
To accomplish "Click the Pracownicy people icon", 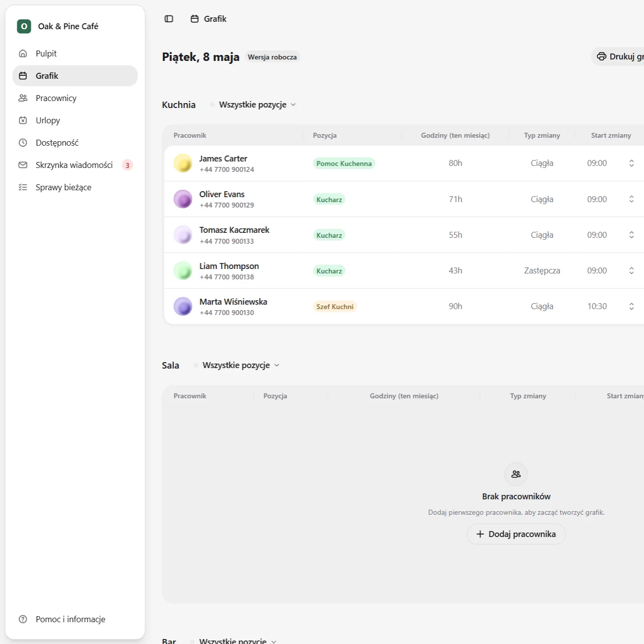I will pyautogui.click(x=23, y=98).
